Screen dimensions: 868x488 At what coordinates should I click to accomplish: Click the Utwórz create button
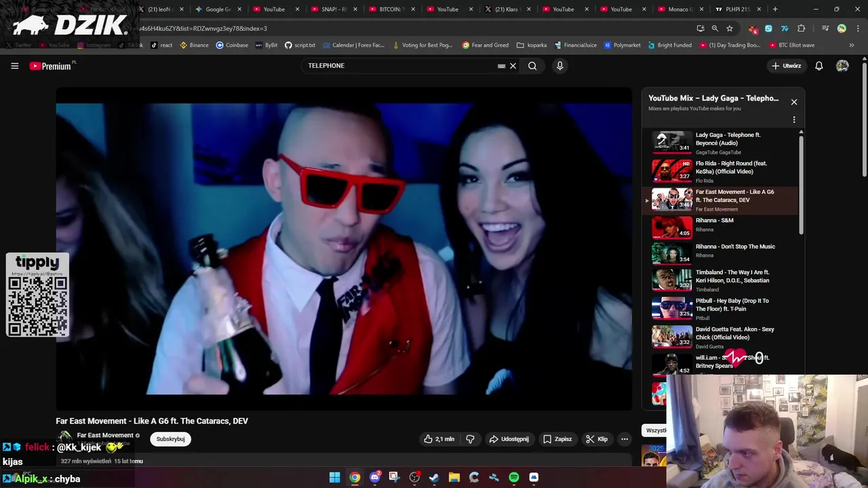[x=786, y=66]
